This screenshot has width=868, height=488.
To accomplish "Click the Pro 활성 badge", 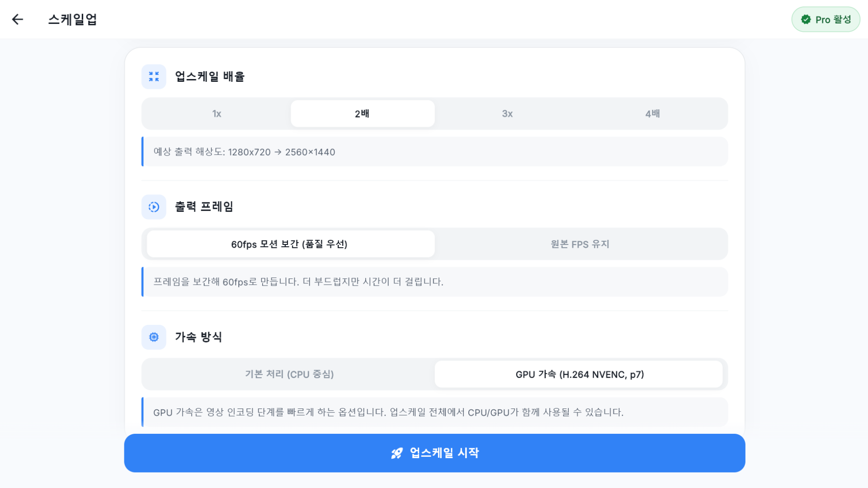I will (x=826, y=19).
